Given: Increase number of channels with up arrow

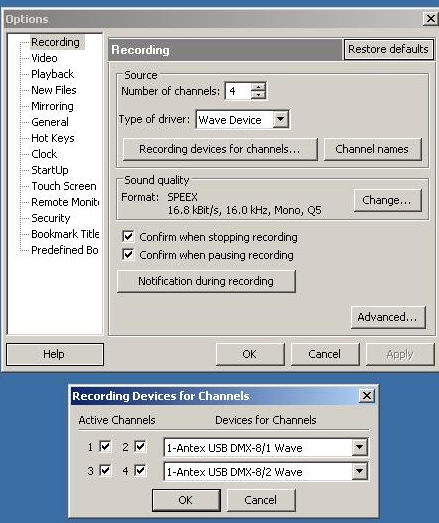Looking at the screenshot, I should pos(258,87).
